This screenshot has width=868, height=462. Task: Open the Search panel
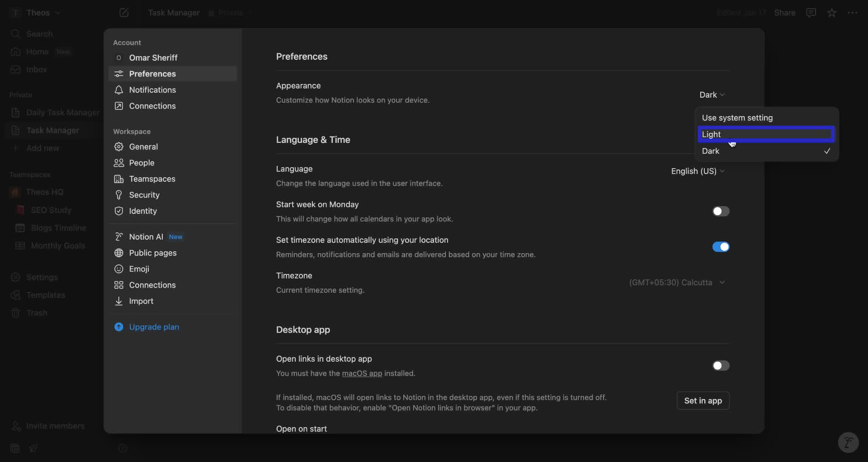click(x=40, y=33)
